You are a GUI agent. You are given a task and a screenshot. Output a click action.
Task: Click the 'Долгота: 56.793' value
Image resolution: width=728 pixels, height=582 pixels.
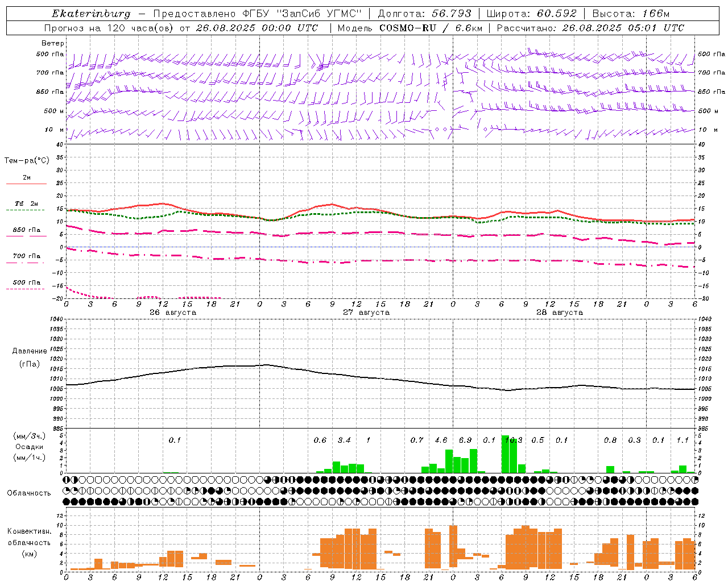[424, 14]
